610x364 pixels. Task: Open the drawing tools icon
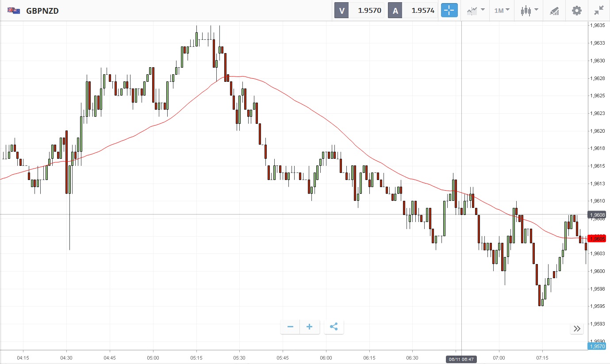coord(554,11)
